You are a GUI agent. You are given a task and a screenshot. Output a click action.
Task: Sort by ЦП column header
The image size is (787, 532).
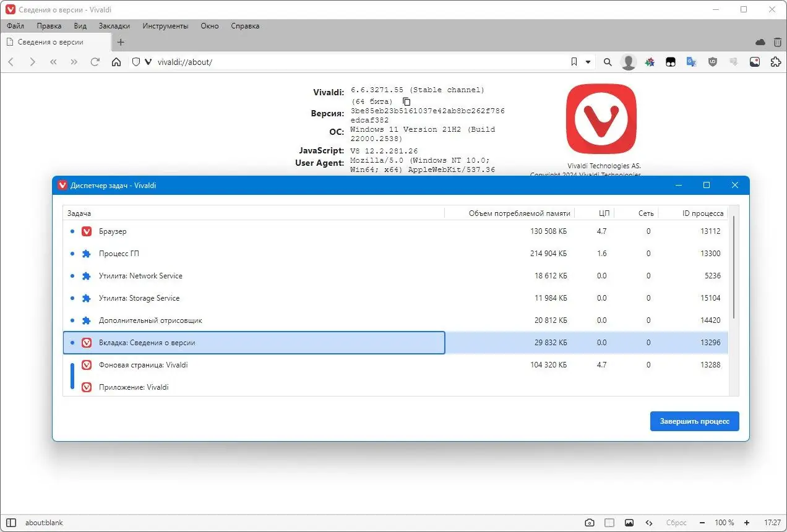click(595, 213)
